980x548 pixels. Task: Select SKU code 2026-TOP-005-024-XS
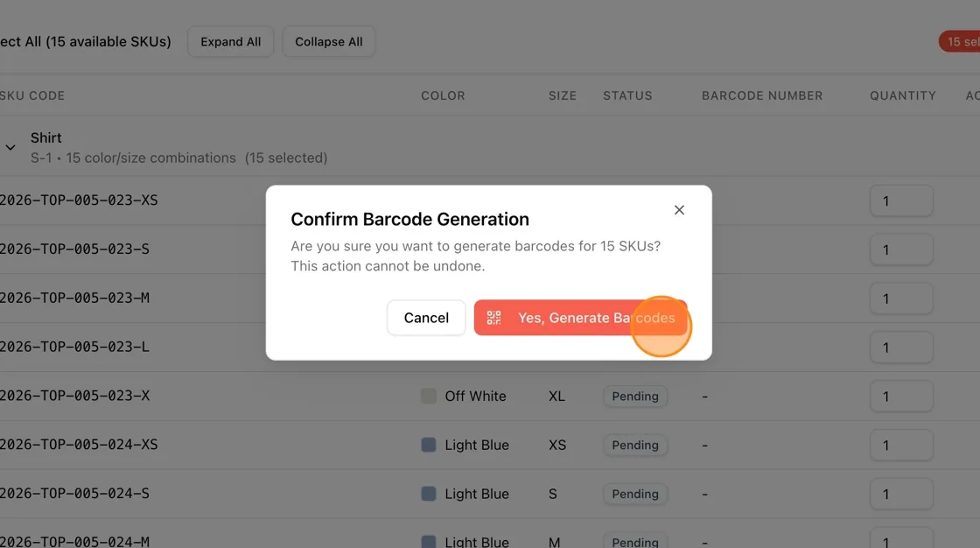pyautogui.click(x=79, y=444)
